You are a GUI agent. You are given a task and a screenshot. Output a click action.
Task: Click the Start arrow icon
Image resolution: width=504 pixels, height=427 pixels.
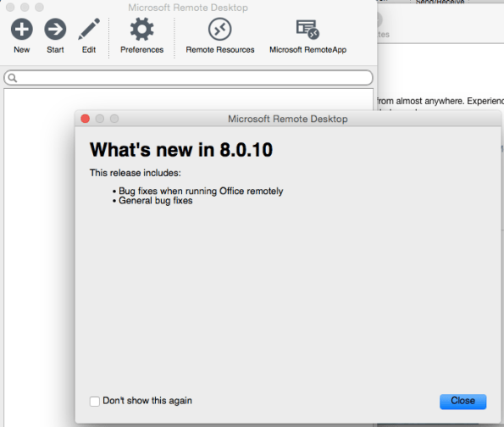point(55,30)
